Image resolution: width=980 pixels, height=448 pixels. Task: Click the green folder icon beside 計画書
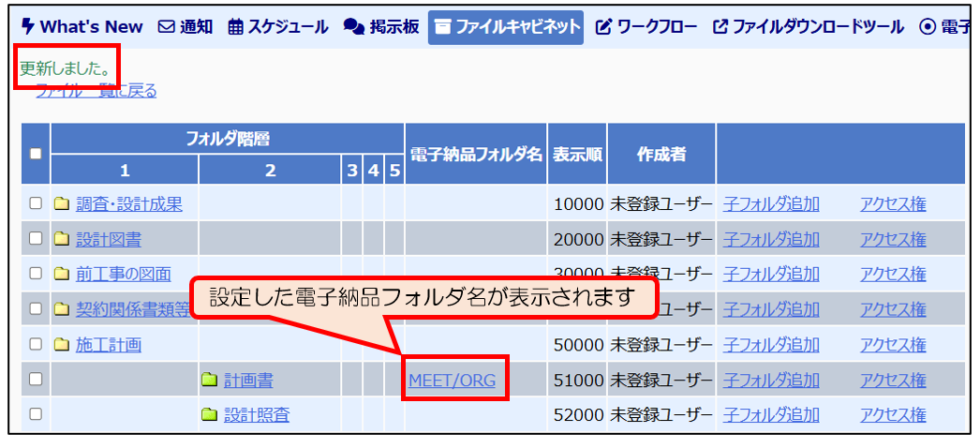210,381
